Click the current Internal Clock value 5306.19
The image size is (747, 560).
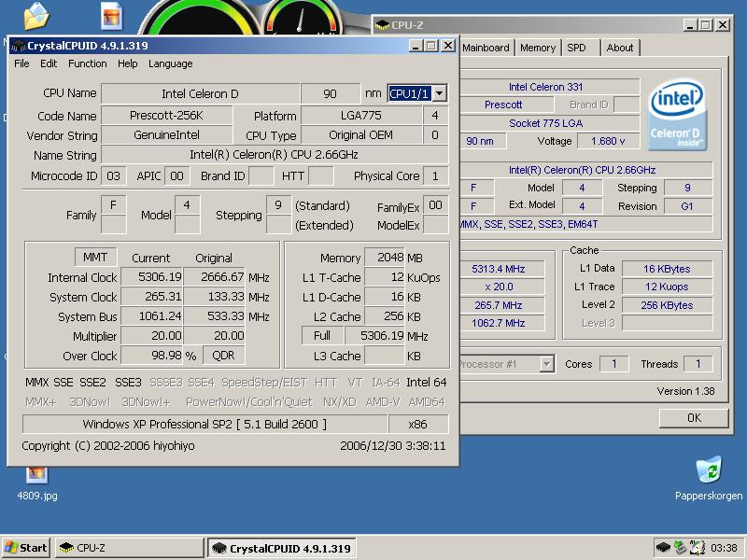tap(151, 277)
